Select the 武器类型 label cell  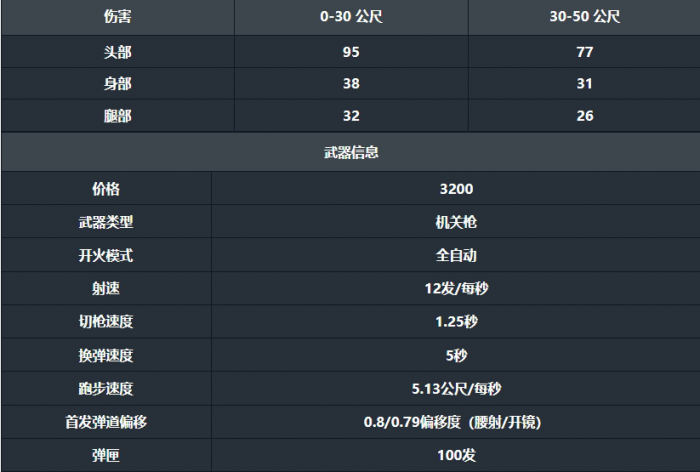pos(106,222)
